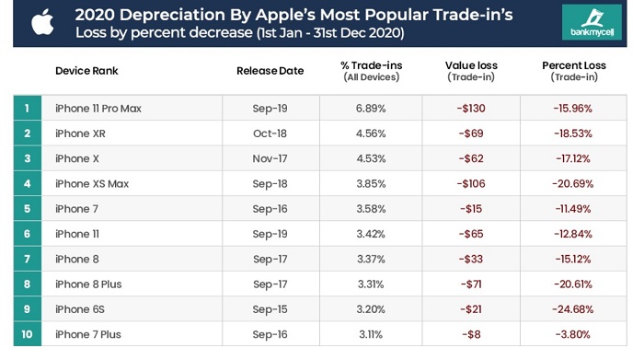
Task: Select the iPhone 6S device name
Action: 80,309
